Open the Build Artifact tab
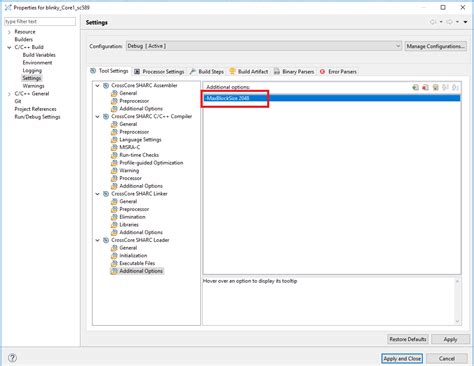This screenshot has height=366, width=474. pyautogui.click(x=249, y=71)
